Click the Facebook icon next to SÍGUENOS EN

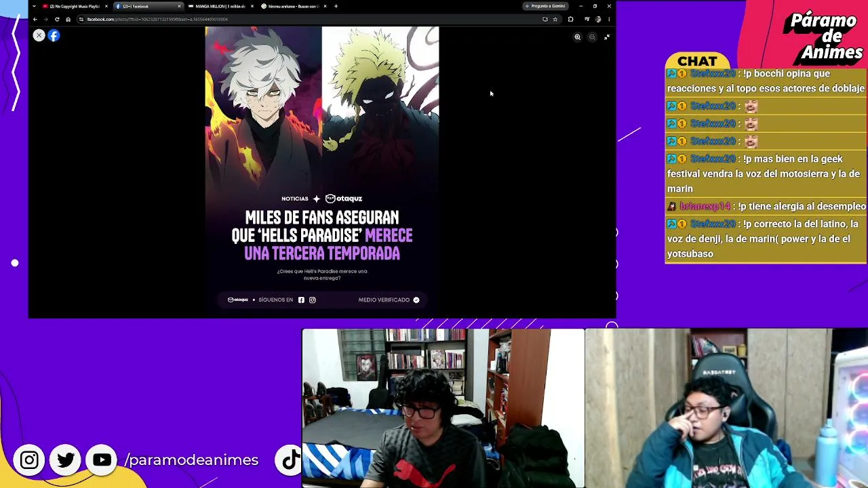(x=301, y=300)
